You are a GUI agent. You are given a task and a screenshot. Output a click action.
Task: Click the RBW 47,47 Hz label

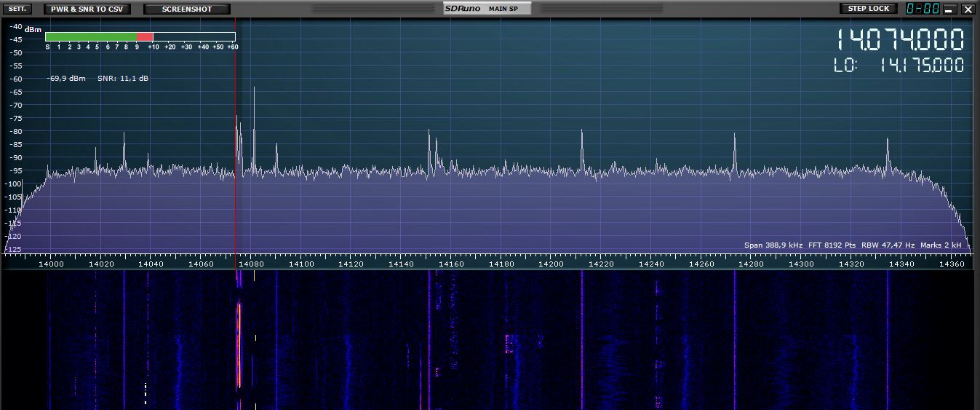tap(888, 245)
